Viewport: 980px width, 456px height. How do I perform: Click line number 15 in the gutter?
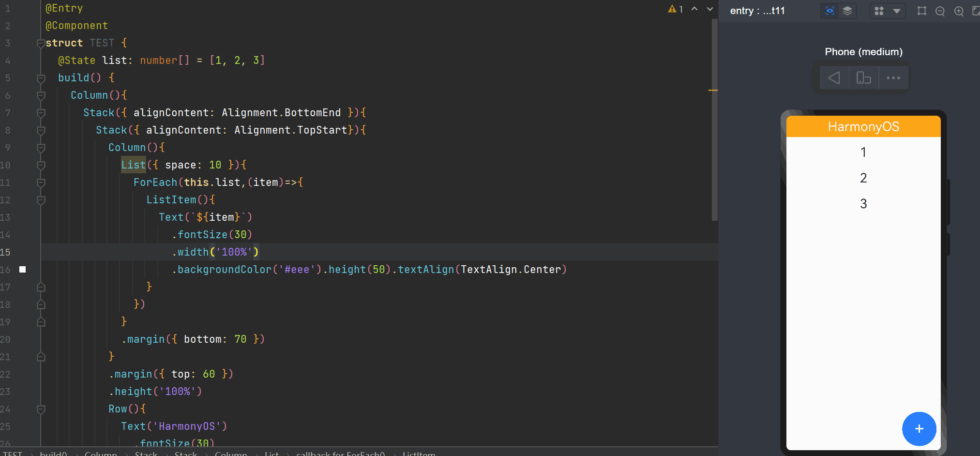[5, 252]
